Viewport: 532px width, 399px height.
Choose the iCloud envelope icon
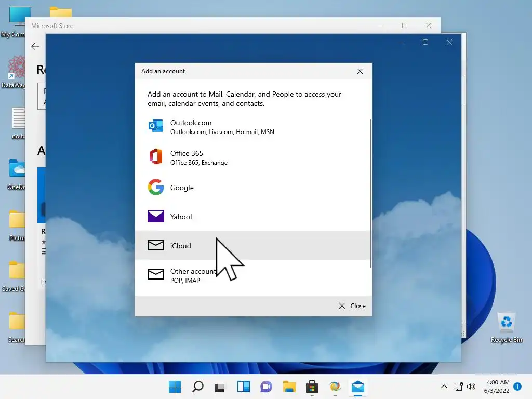point(156,245)
